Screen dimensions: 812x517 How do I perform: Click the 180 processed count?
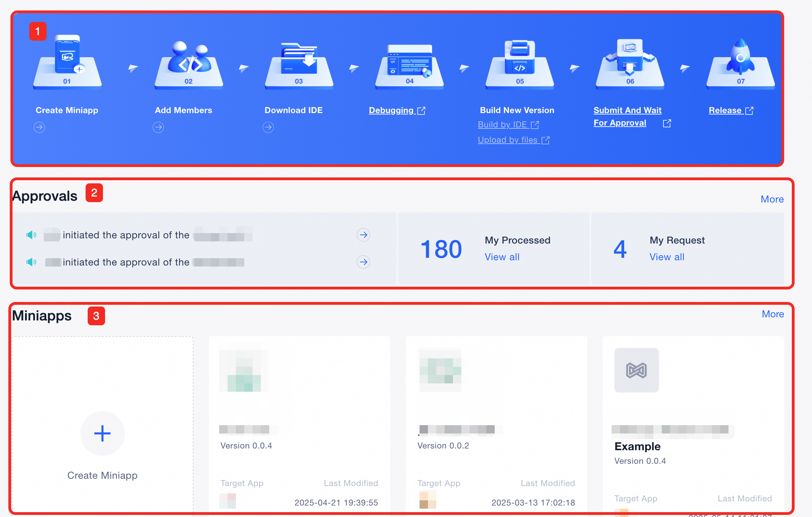(x=441, y=249)
